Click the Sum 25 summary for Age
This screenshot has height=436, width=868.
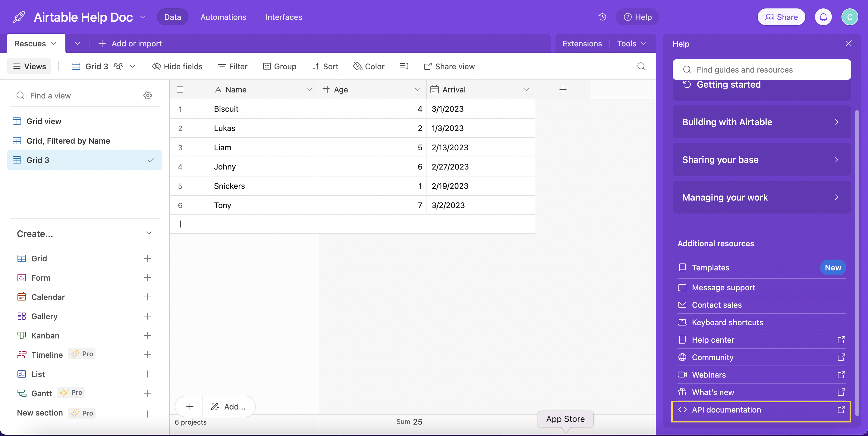[409, 422]
